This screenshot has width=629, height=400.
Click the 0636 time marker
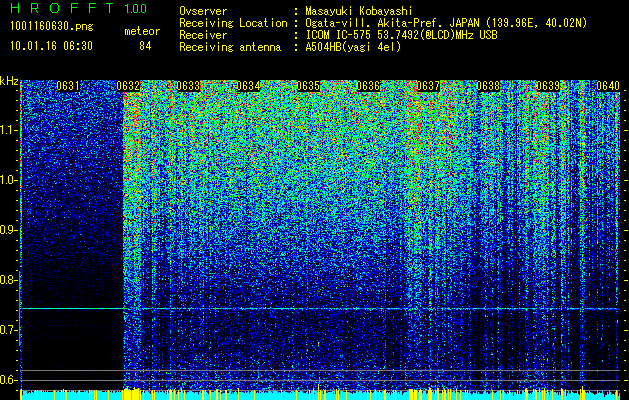pyautogui.click(x=368, y=86)
